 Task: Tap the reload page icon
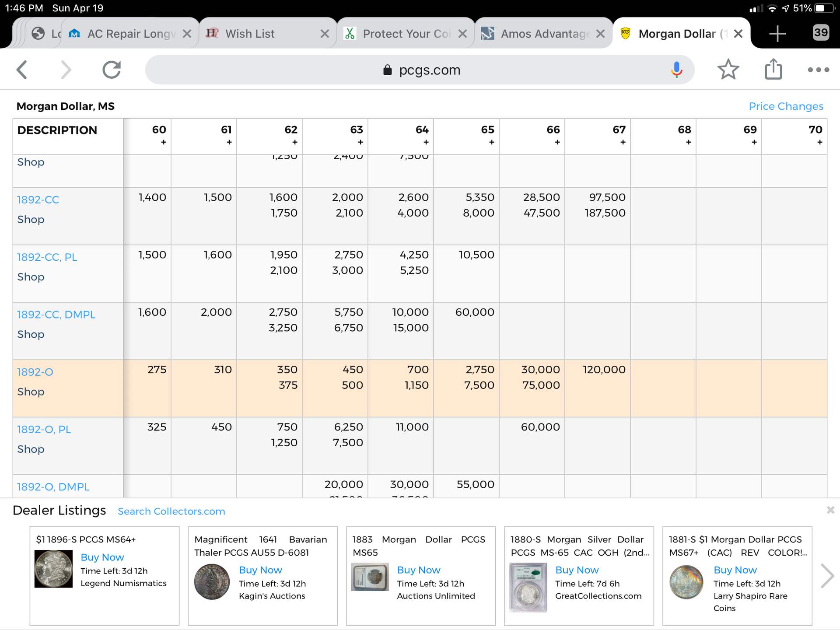112,70
